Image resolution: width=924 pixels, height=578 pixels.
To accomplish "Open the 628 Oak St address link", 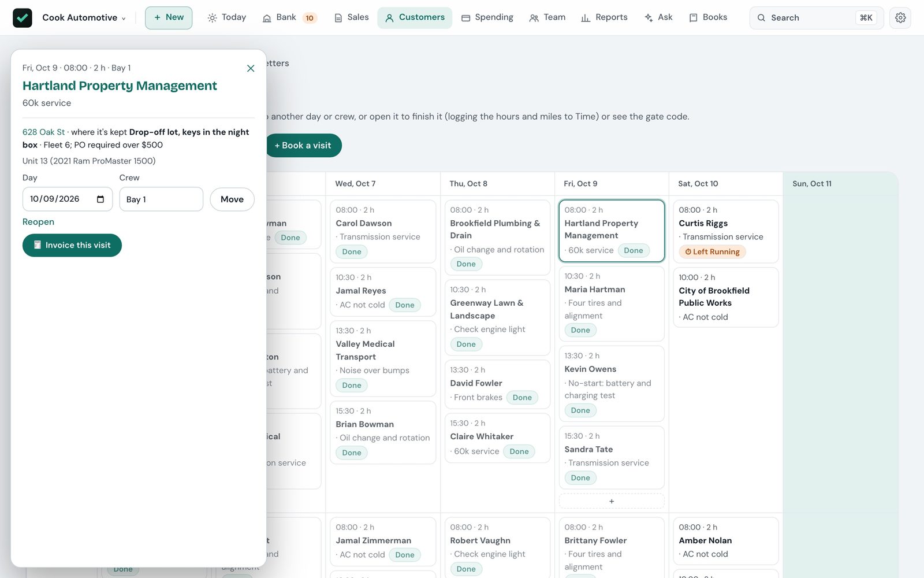I will [44, 132].
